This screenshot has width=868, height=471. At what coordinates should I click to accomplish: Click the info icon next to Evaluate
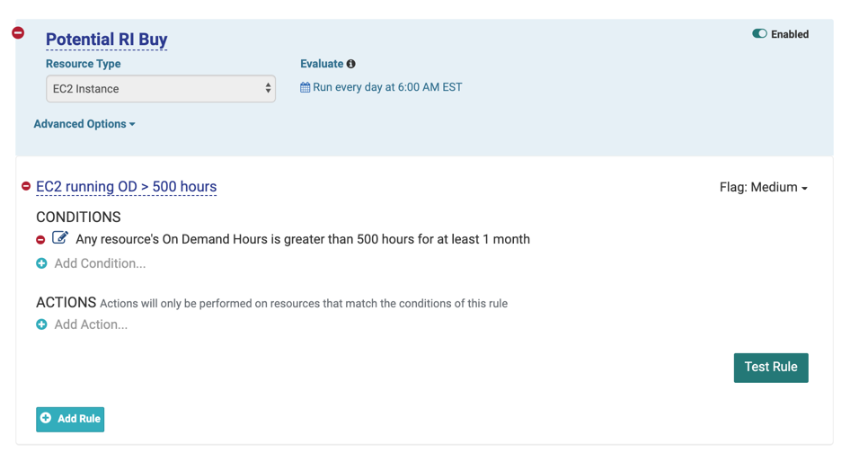351,64
